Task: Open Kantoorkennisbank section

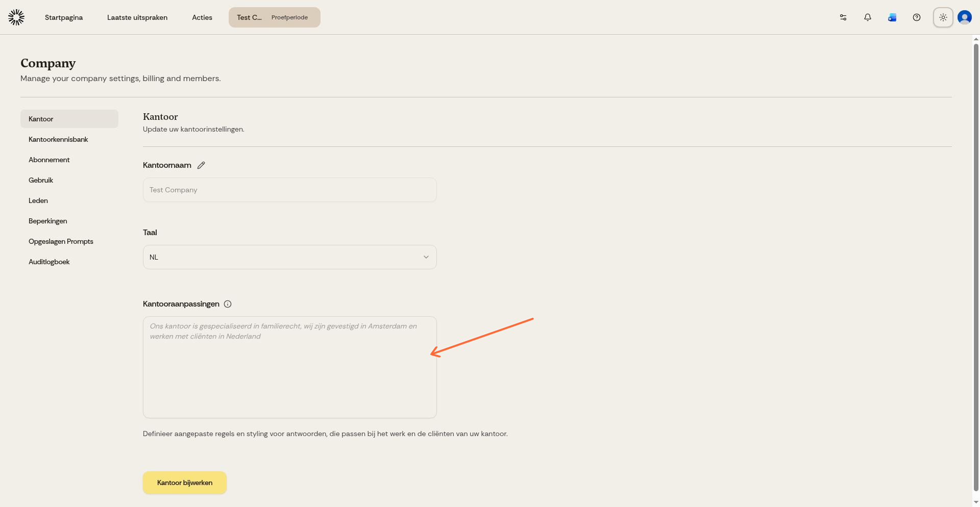Action: pyautogui.click(x=69, y=139)
